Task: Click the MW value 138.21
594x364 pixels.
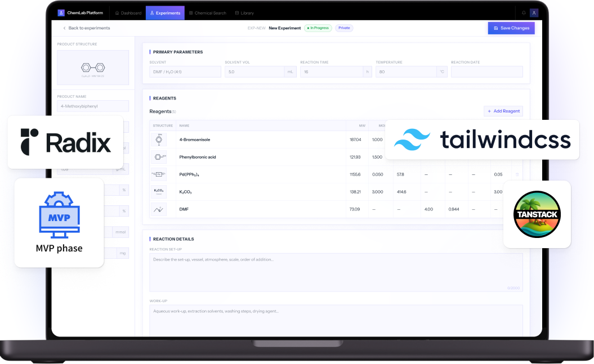Action: pyautogui.click(x=355, y=192)
